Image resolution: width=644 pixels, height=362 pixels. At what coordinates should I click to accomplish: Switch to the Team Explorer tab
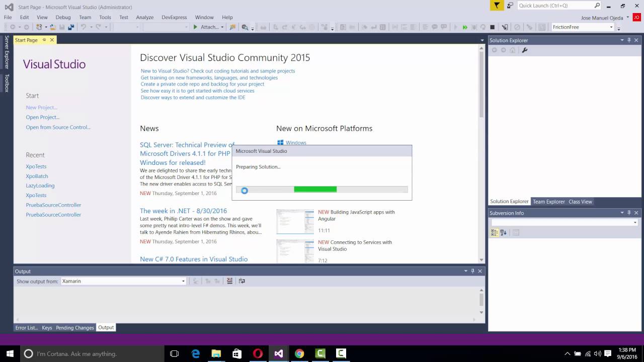pyautogui.click(x=549, y=202)
